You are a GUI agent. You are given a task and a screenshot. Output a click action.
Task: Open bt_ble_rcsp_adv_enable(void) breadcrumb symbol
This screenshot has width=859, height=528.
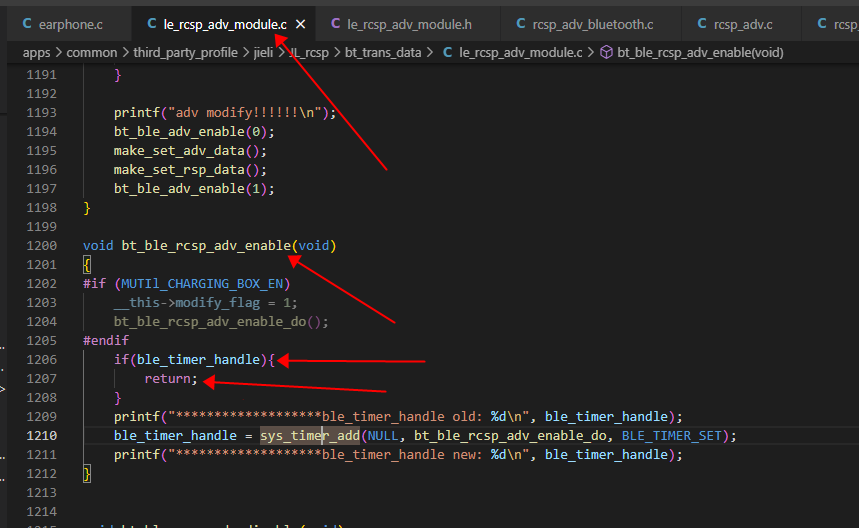[700, 53]
